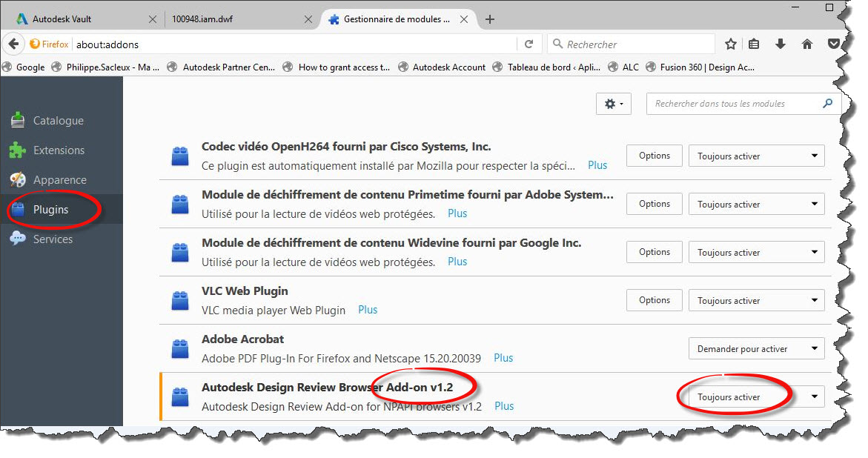This screenshot has width=868, height=458.
Task: Click Options for OpenH264 video codec
Action: pos(654,156)
